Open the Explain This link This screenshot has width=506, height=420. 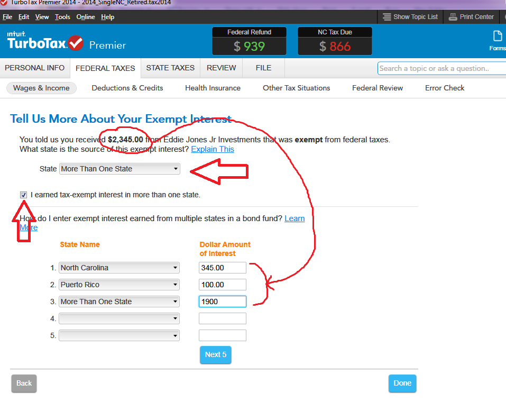(213, 149)
